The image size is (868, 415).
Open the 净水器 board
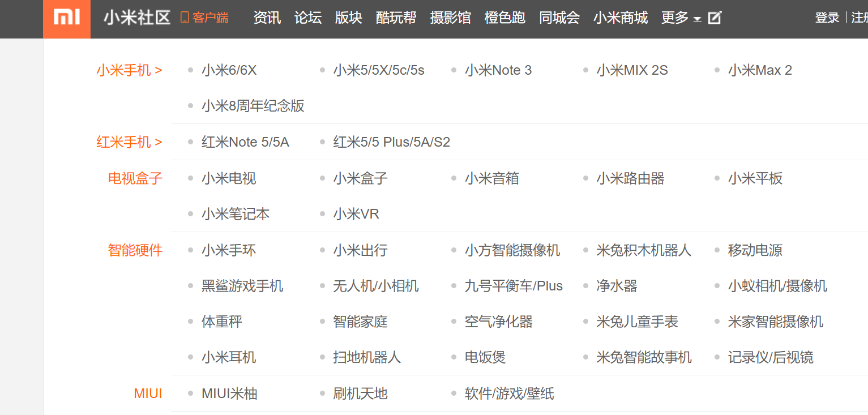click(617, 286)
